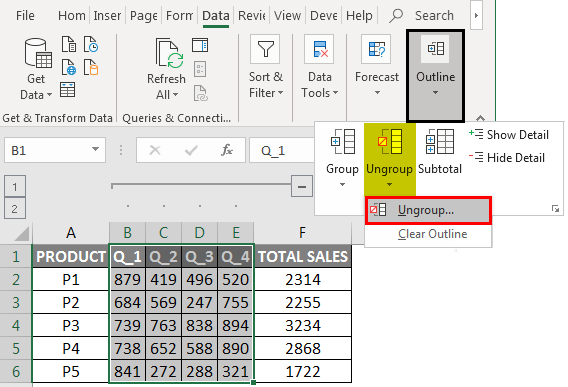568x387 pixels.
Task: Choose Clear Outline from the menu
Action: [432, 234]
